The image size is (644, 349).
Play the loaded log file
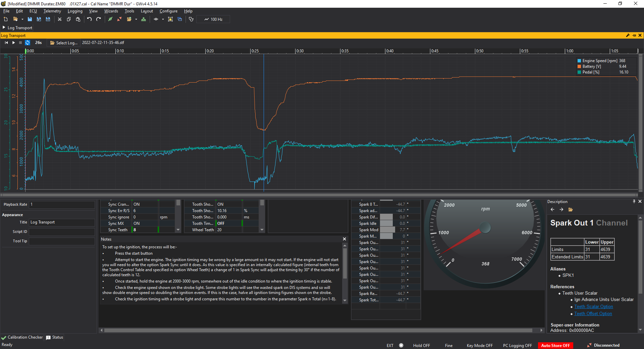pyautogui.click(x=13, y=43)
